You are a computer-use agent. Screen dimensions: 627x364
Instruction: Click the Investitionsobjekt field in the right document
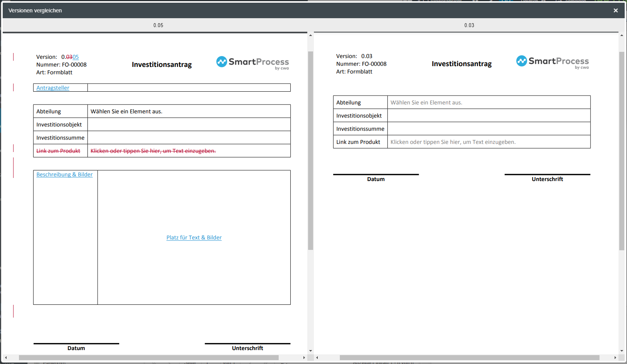point(489,116)
